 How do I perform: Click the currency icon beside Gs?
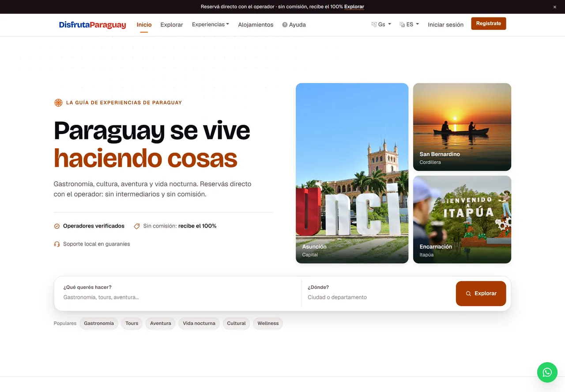point(374,25)
